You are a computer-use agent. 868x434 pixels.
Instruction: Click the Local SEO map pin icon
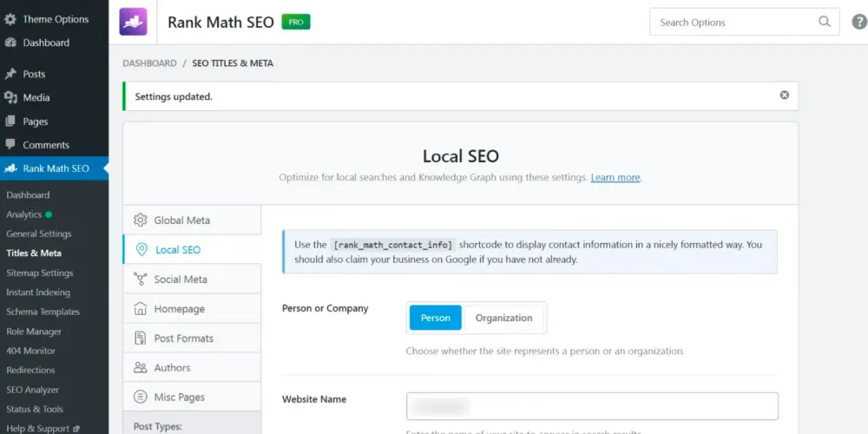point(141,250)
